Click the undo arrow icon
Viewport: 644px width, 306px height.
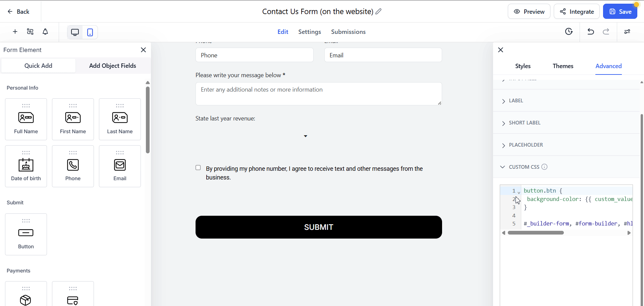coord(591,32)
